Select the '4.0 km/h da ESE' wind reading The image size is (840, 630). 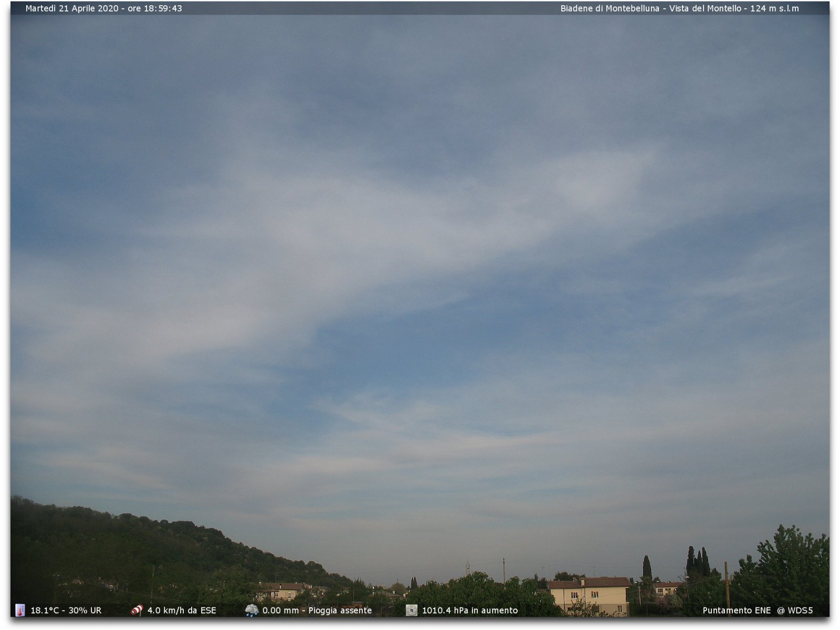(182, 611)
